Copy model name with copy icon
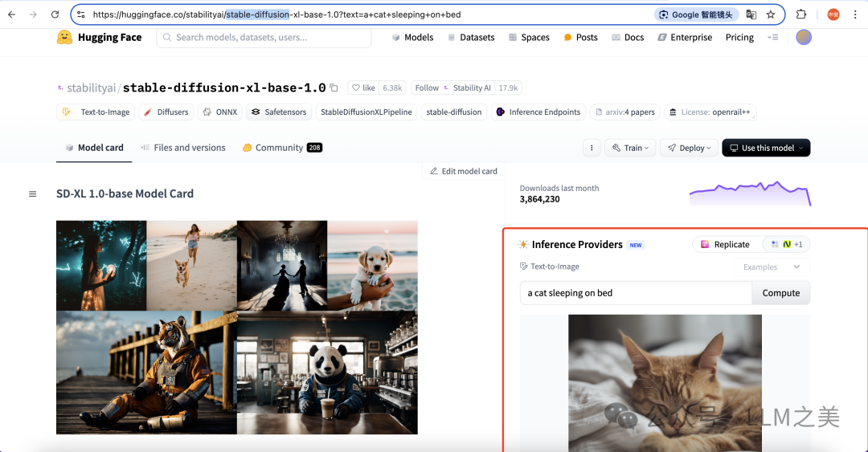The image size is (868, 452). (x=334, y=88)
